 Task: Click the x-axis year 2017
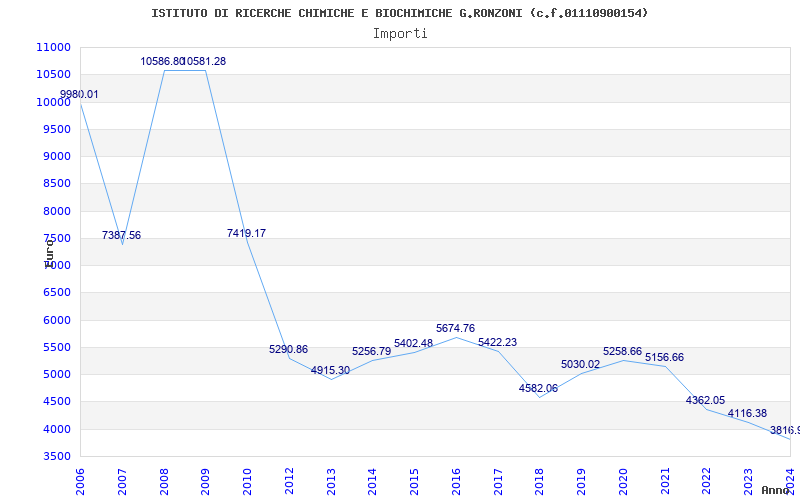click(498, 482)
